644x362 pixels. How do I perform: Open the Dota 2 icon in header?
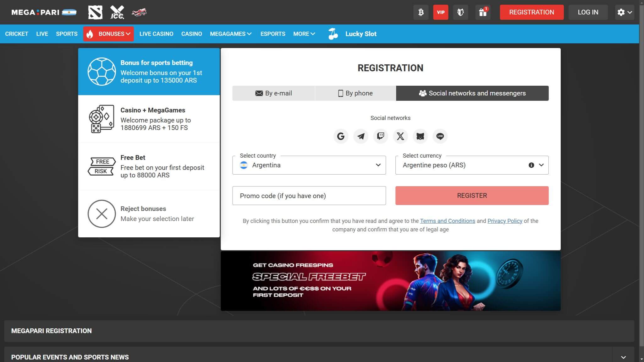pos(95,12)
